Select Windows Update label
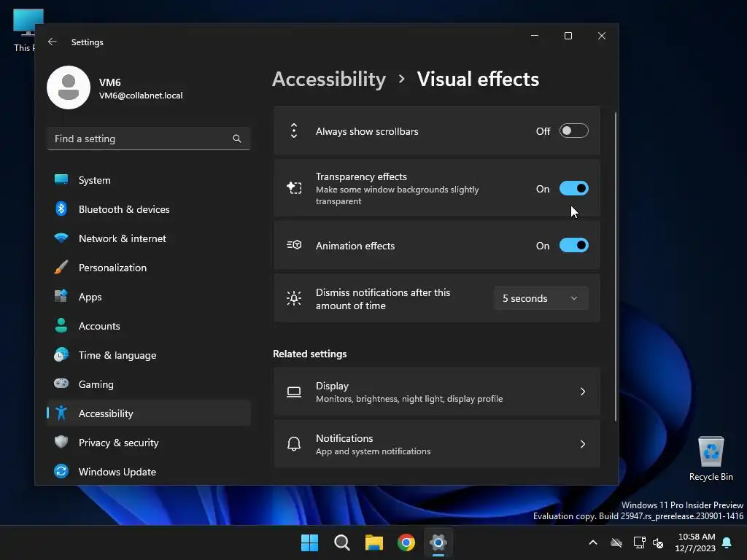747x560 pixels. (x=117, y=472)
